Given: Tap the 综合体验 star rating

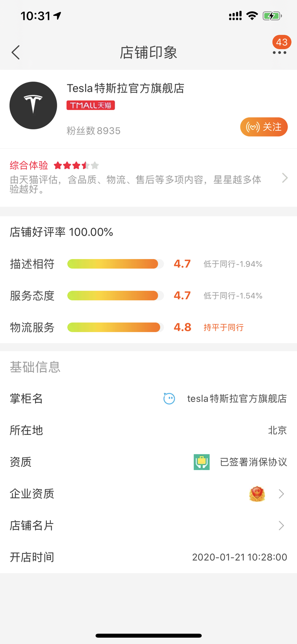Looking at the screenshot, I should tap(76, 165).
